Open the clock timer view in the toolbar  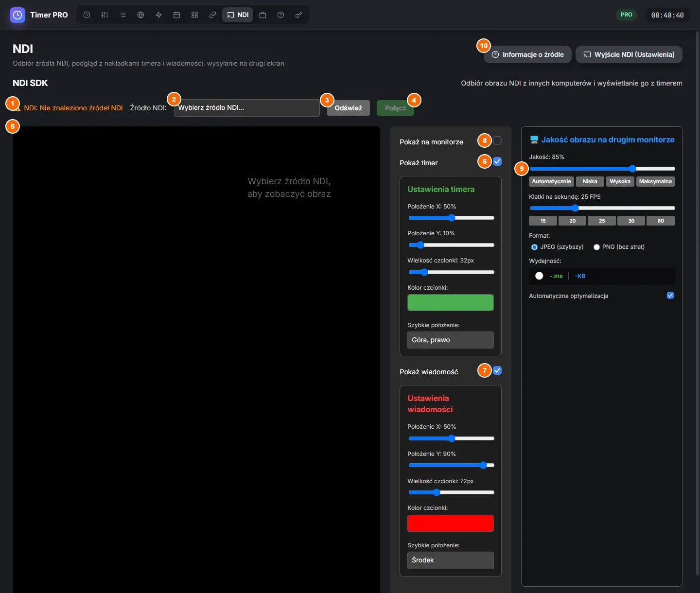click(87, 15)
